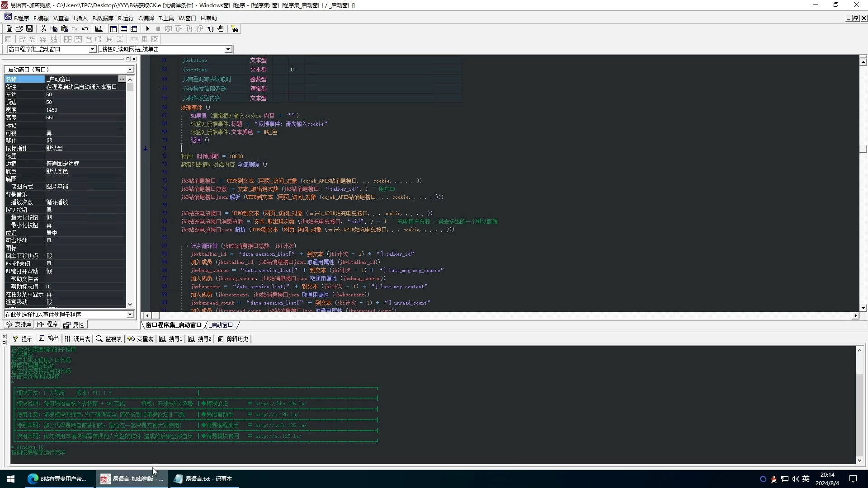Open the F.程序 menu
The image size is (868, 488).
point(21,18)
